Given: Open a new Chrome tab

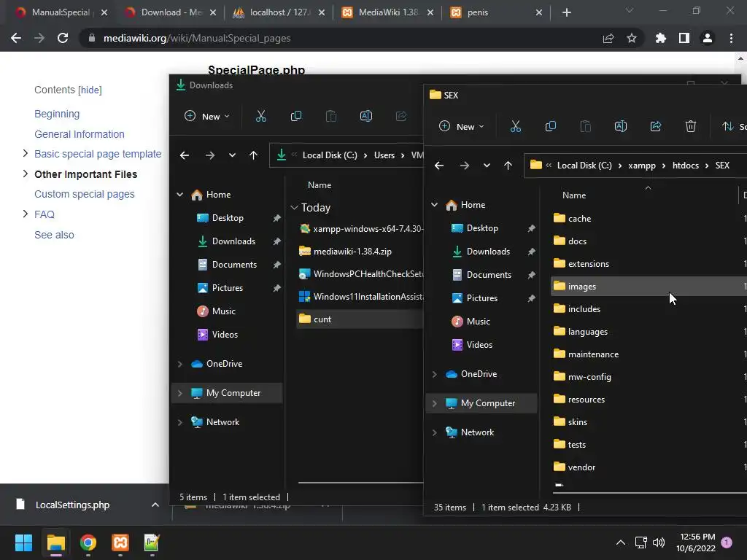Looking at the screenshot, I should point(566,12).
